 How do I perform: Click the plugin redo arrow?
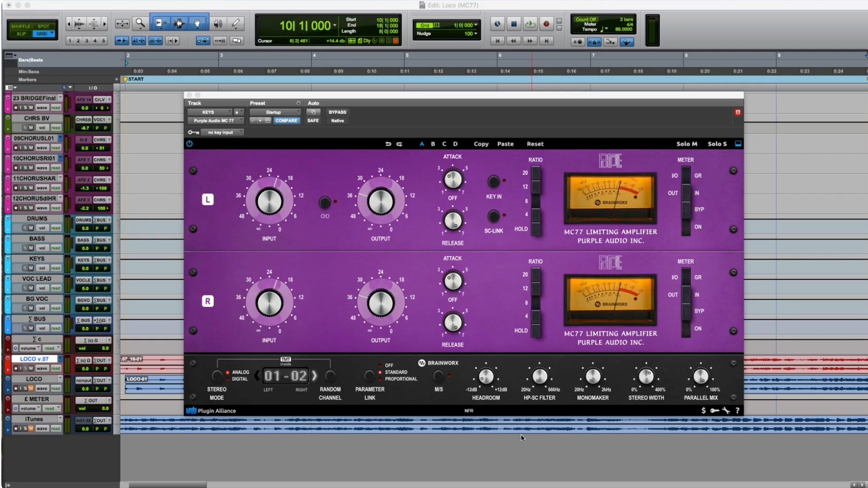coord(399,144)
